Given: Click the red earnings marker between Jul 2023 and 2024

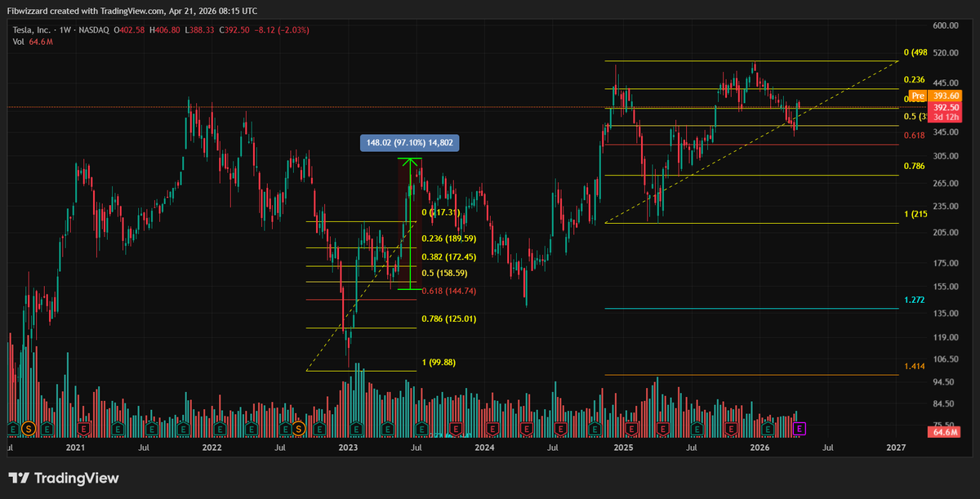Looking at the screenshot, I should 457,428.
